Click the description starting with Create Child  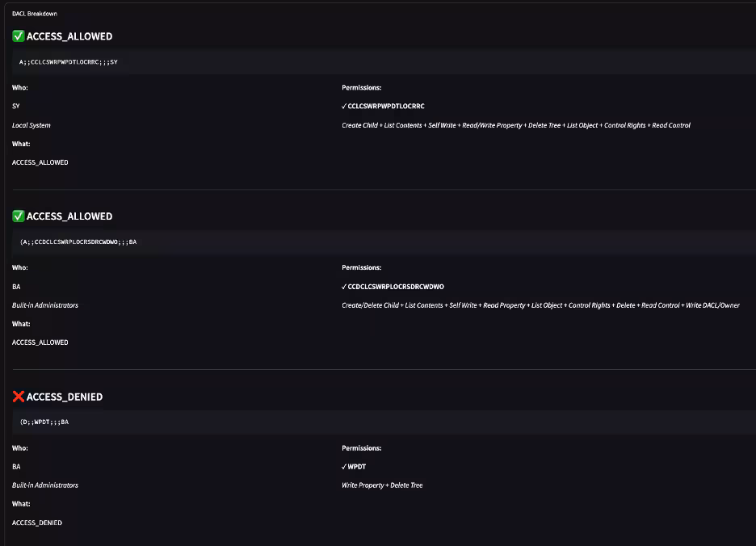coord(515,125)
